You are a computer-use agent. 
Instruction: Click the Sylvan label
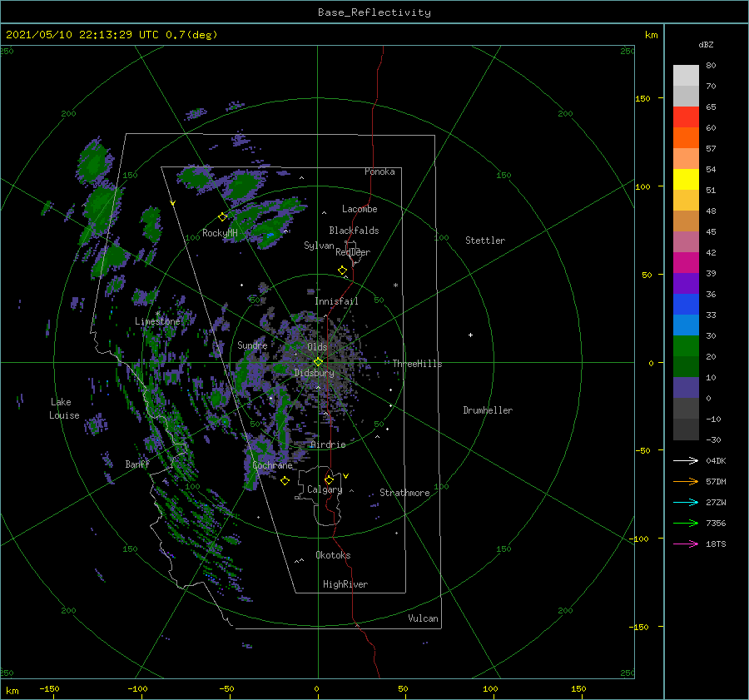click(319, 246)
